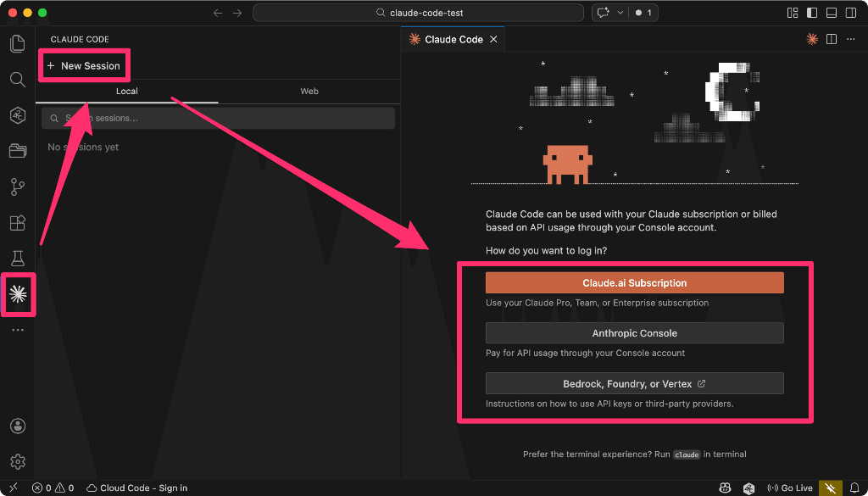868x496 pixels.
Task: Close the Claude Code editor tab
Action: (494, 39)
